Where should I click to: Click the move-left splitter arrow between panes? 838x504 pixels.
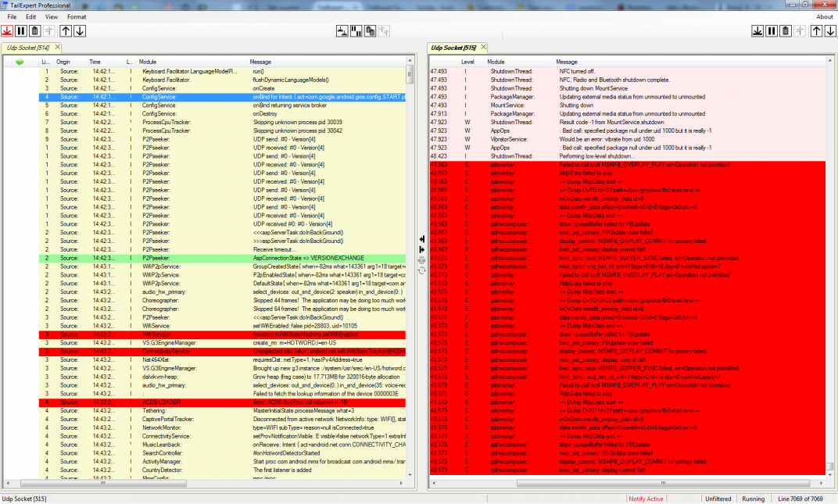coord(422,239)
